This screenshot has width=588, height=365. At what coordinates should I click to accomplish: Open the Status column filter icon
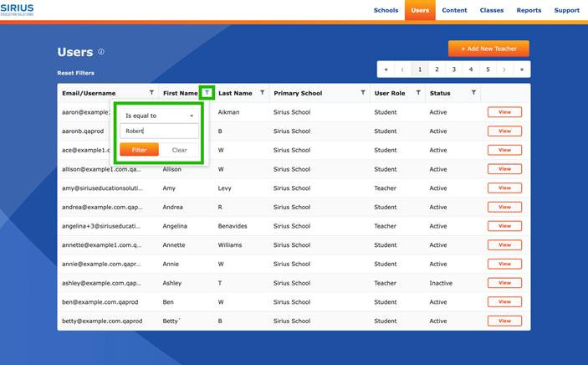pos(473,93)
